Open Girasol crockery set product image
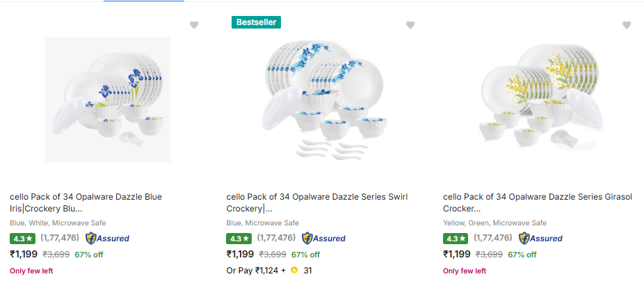This screenshot has width=644, height=288. point(540,99)
